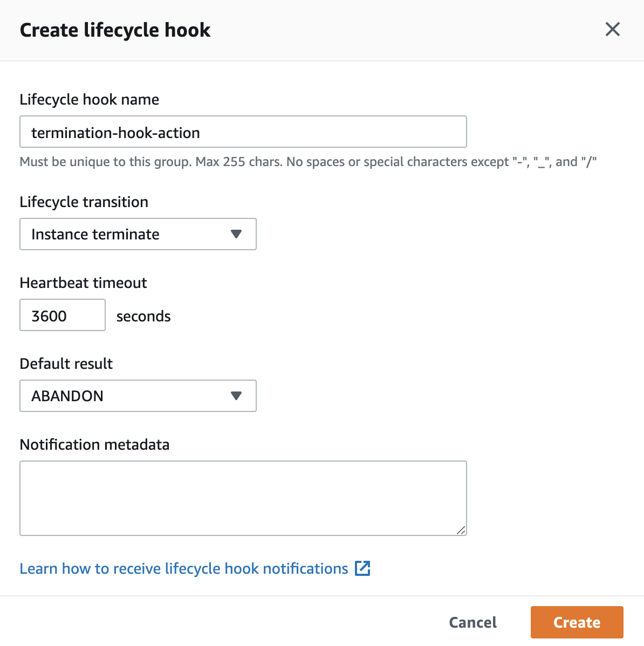Click the Cancel button
This screenshot has width=644, height=646.
pos(472,622)
